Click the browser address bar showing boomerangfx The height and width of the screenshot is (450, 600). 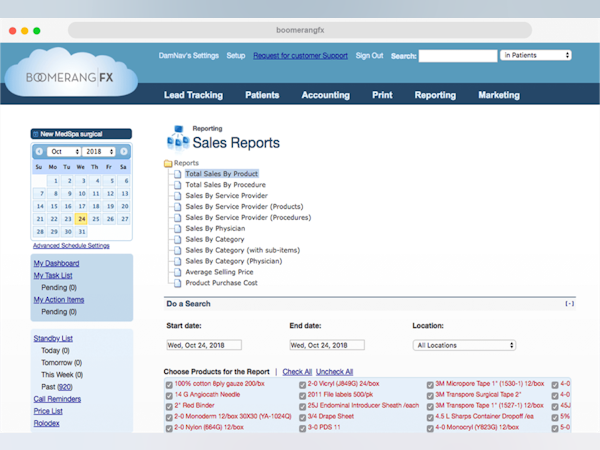[300, 30]
